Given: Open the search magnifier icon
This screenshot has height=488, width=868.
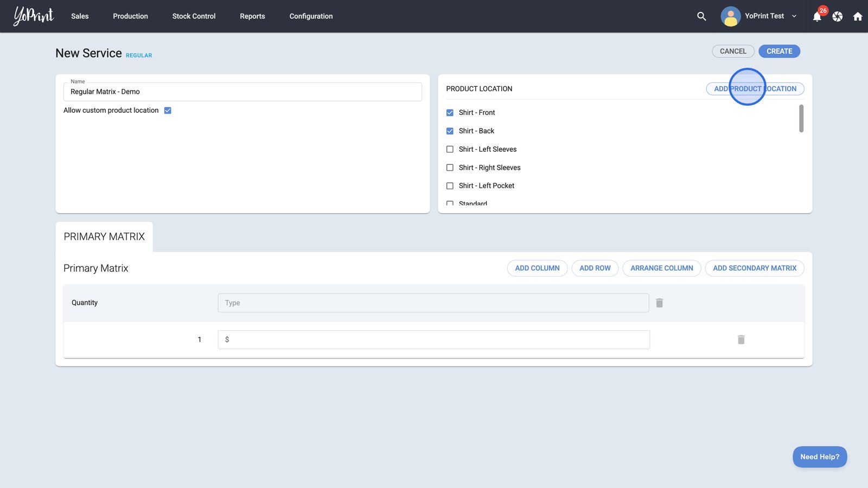Looking at the screenshot, I should (x=701, y=16).
